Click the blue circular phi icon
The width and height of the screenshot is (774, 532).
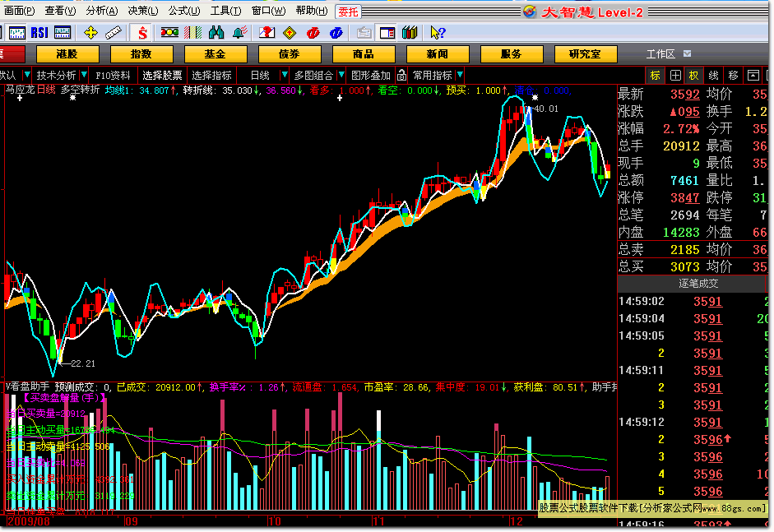(x=336, y=33)
